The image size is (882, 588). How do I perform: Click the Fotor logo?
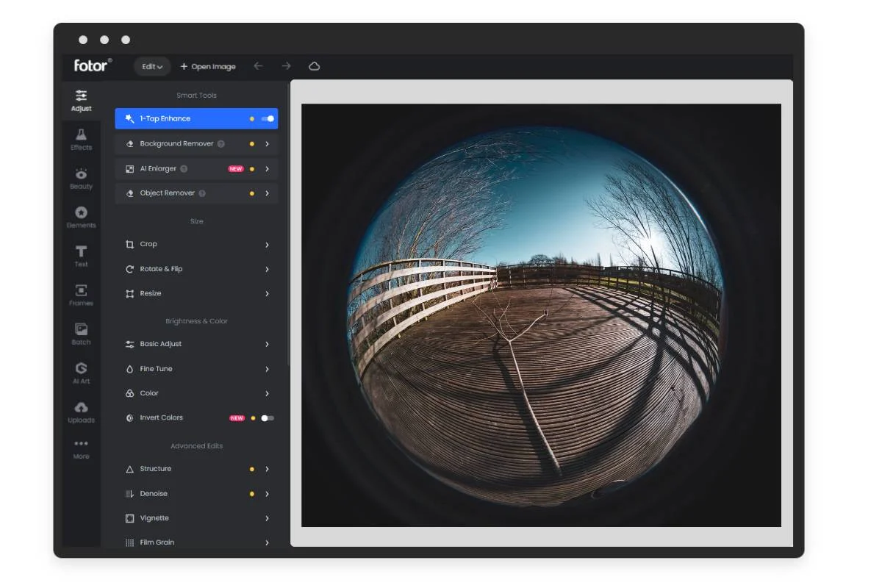[x=93, y=65]
